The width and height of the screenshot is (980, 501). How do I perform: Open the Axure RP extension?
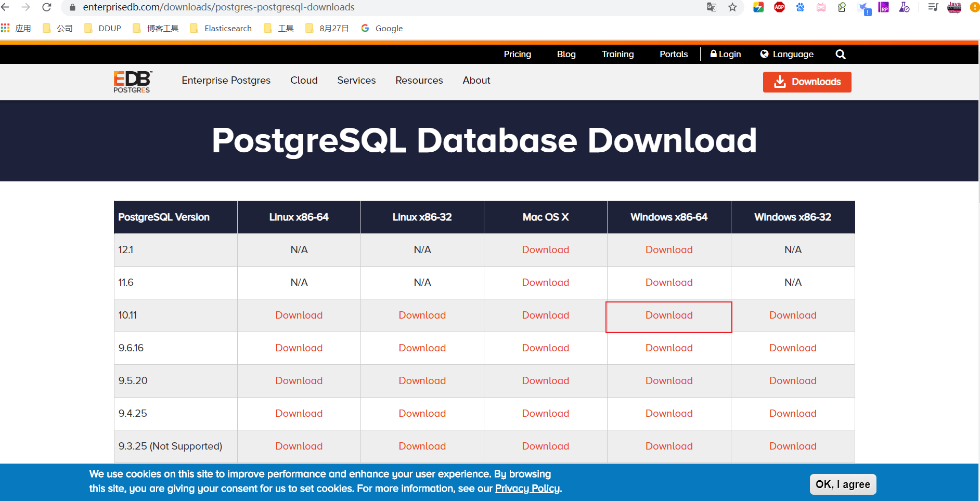coord(883,7)
